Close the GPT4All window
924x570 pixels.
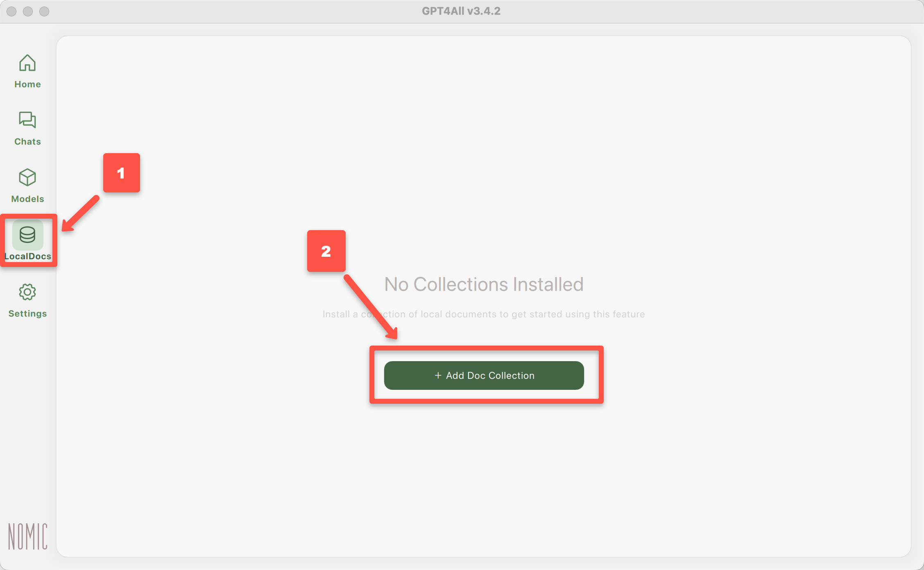11,11
